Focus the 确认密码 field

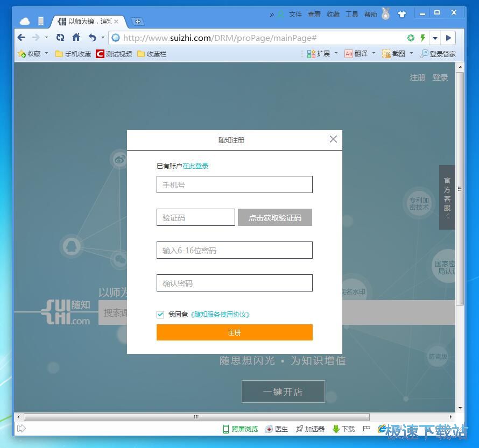coord(235,283)
